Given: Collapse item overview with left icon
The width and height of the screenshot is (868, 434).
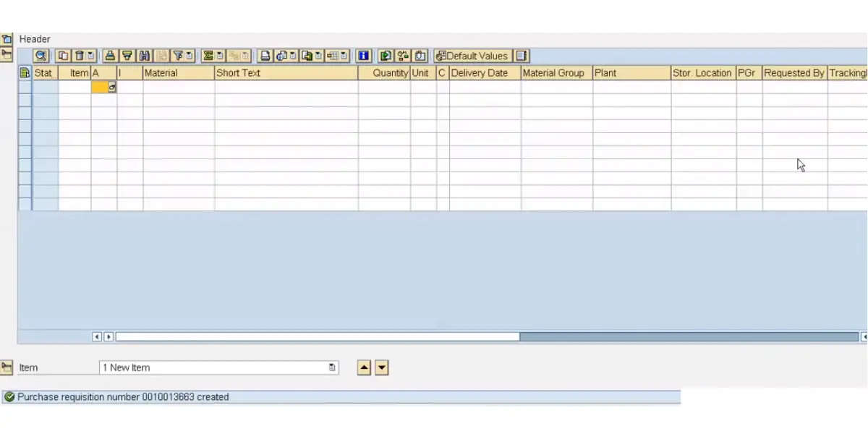Looking at the screenshot, I should click(7, 54).
